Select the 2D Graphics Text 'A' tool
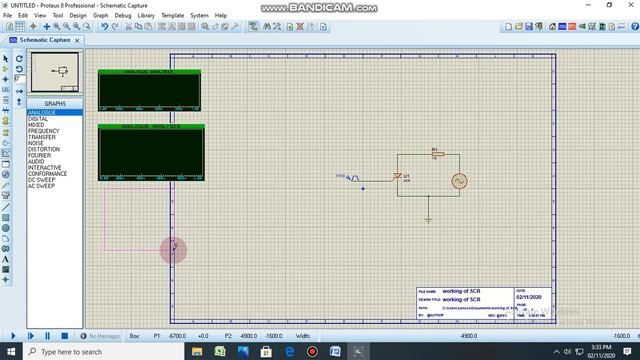Screen dimensions: 640x360 tap(5, 259)
